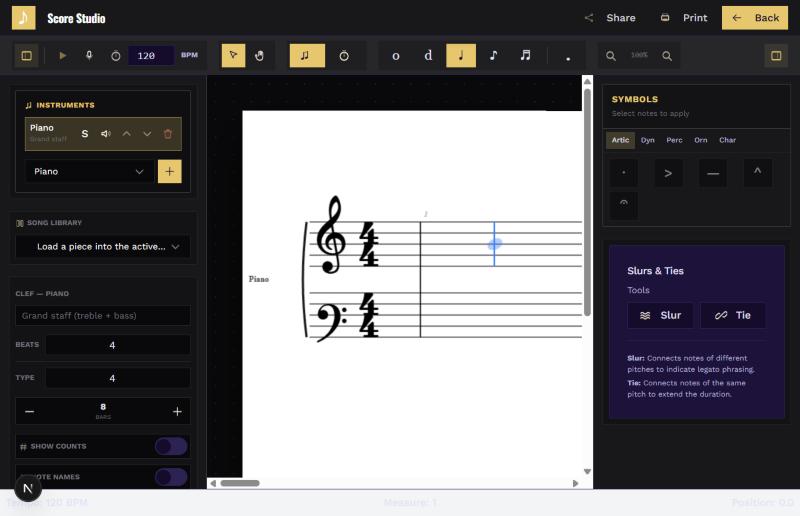Move Piano instrument up
800x516 pixels.
tap(126, 134)
